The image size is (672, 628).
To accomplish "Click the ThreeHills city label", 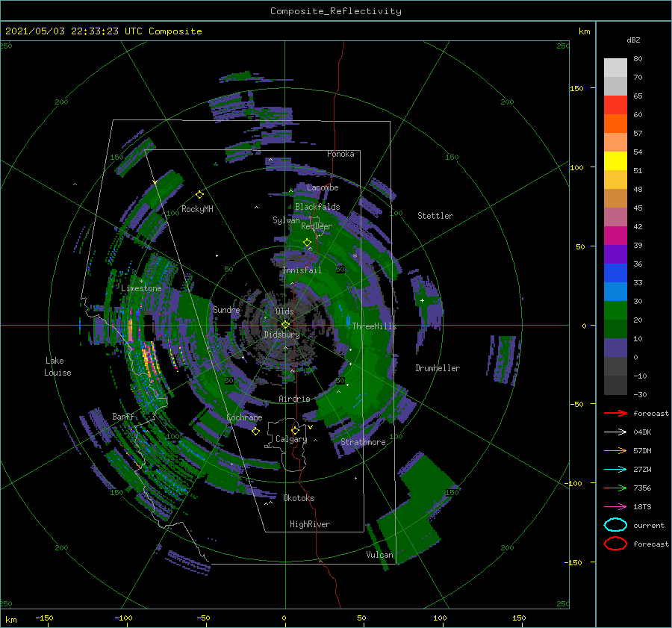I will coord(374,326).
